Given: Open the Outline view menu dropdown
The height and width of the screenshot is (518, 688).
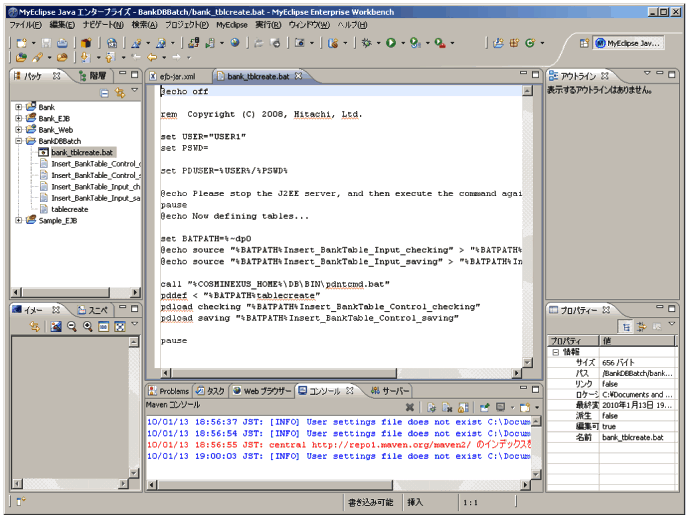Looking at the screenshot, I should click(647, 75).
